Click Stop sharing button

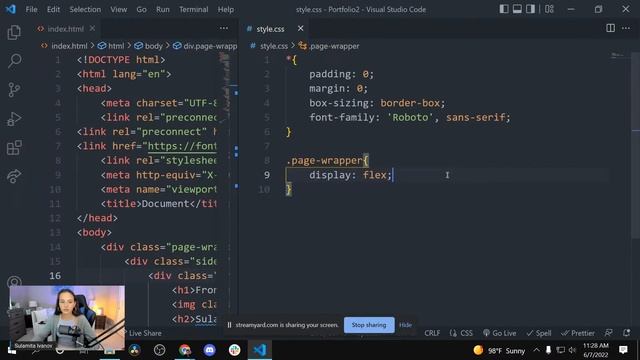pyautogui.click(x=369, y=325)
